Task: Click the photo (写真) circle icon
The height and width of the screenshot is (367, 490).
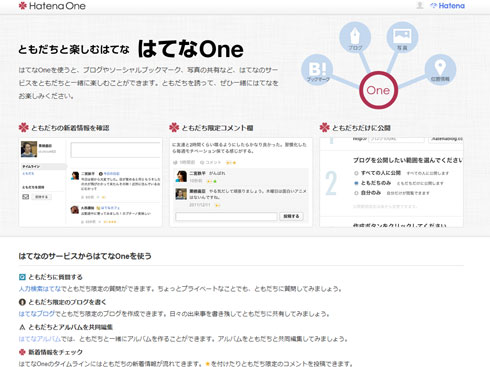Action: pyautogui.click(x=402, y=37)
